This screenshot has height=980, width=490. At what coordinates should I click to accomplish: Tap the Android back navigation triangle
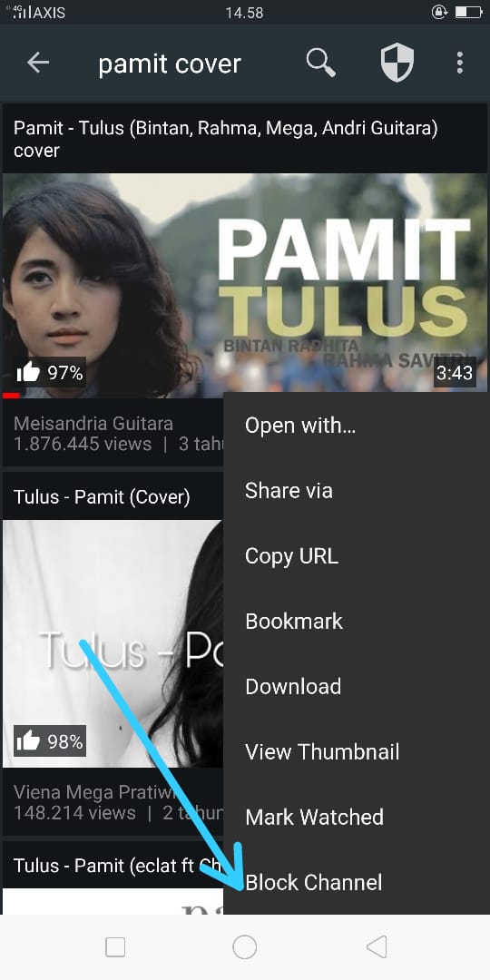click(377, 946)
